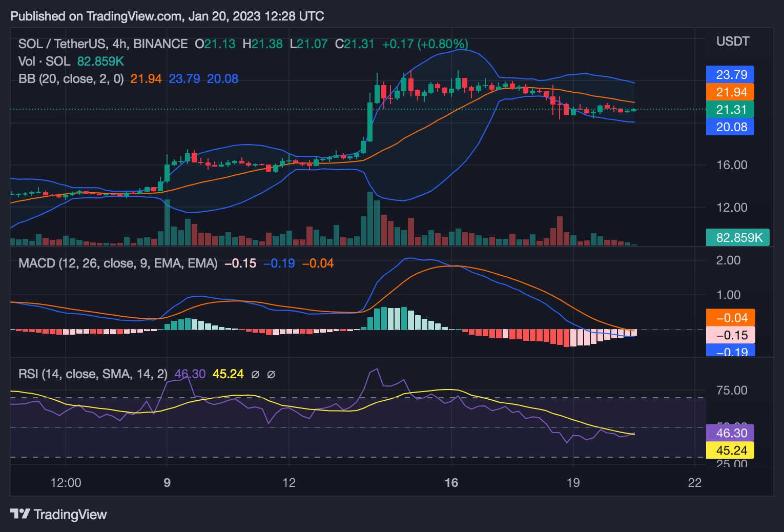Image resolution: width=784 pixels, height=532 pixels.
Task: Click the purple 46.30 RSI value tag
Action: [730, 433]
